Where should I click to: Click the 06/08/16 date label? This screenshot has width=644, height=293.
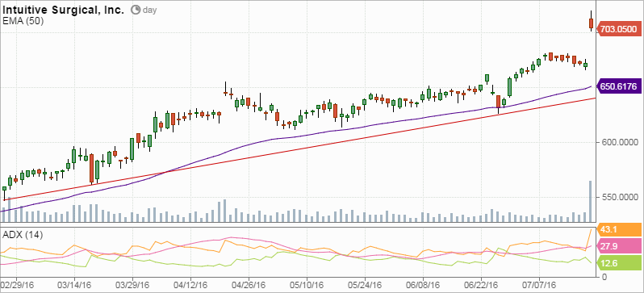[x=423, y=284]
